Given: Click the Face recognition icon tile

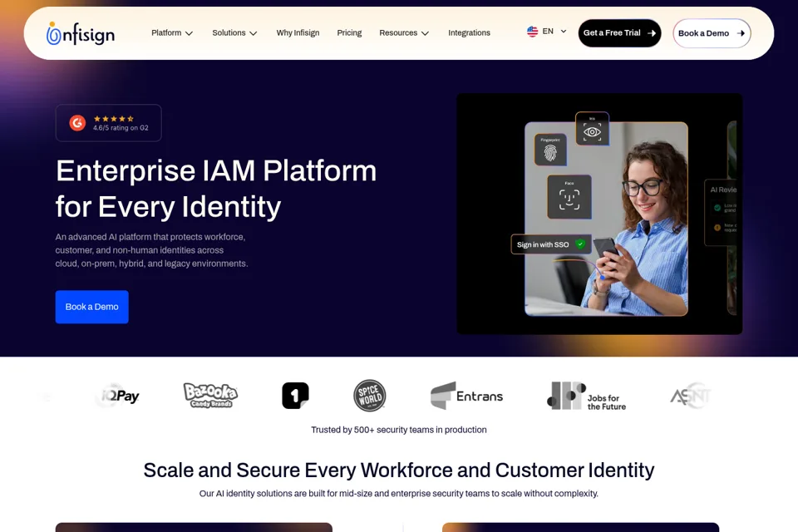Looking at the screenshot, I should click(569, 197).
